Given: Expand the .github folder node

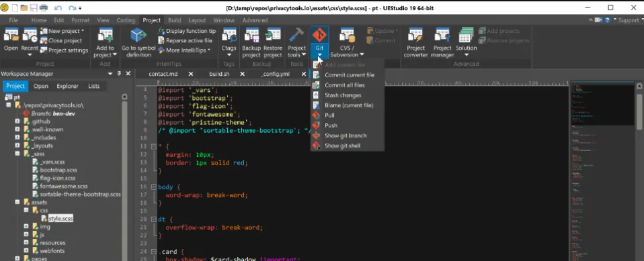Looking at the screenshot, I should coord(17,121).
